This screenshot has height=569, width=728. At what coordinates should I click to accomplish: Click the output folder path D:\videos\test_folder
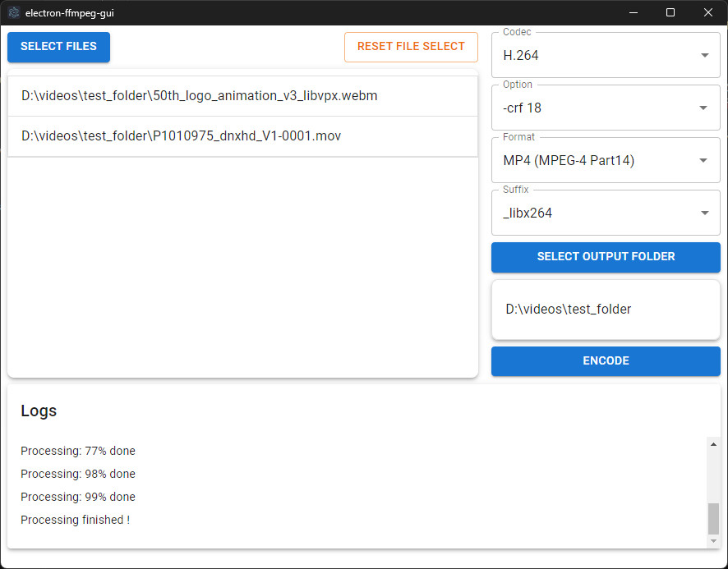point(569,310)
